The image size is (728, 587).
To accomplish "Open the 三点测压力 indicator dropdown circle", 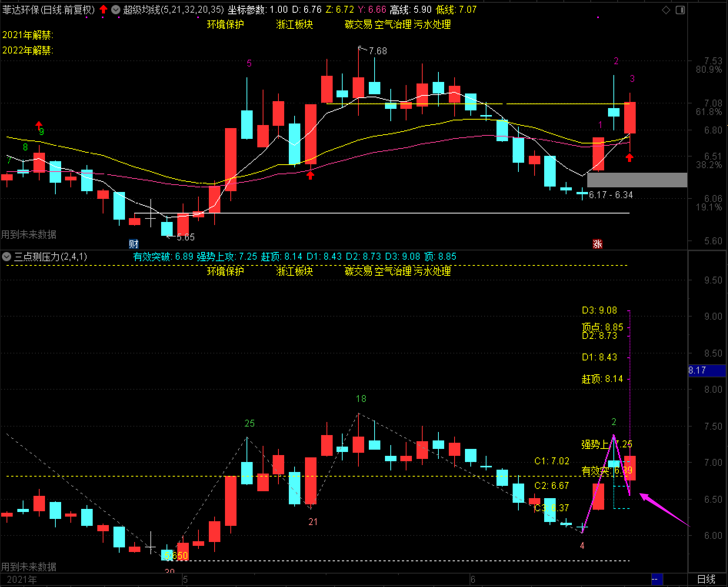I will coord(7,257).
